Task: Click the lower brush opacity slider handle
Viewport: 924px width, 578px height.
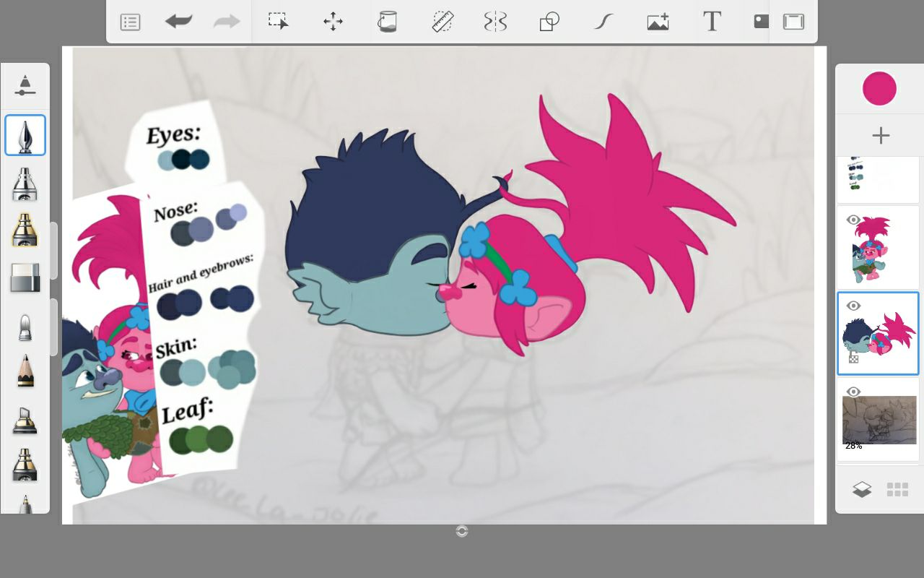Action: point(53,327)
